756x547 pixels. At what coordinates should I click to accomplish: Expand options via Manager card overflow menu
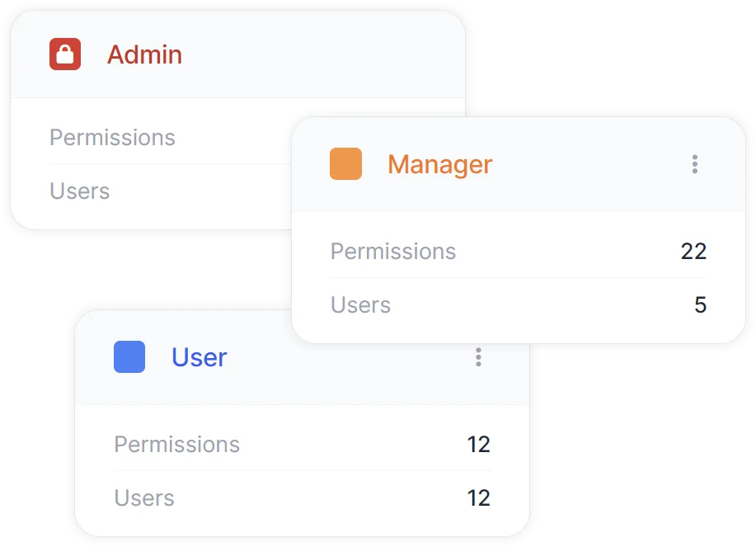pyautogui.click(x=695, y=164)
